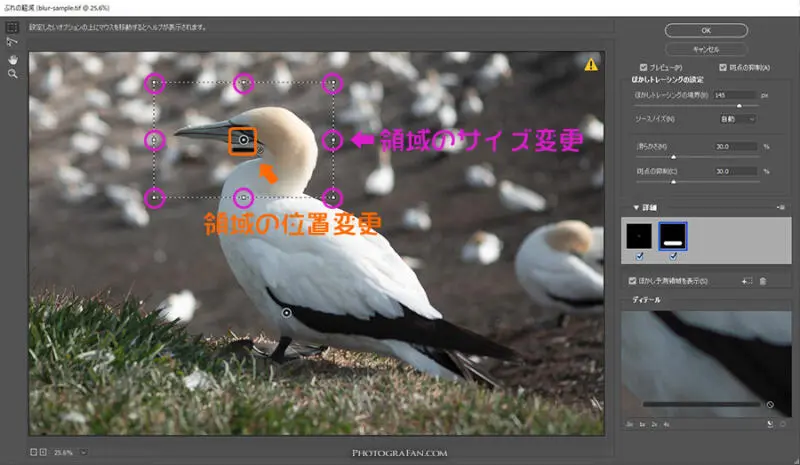The image size is (800, 465).
Task: Select the Zoom tool in the left toolbar
Action: [x=13, y=74]
